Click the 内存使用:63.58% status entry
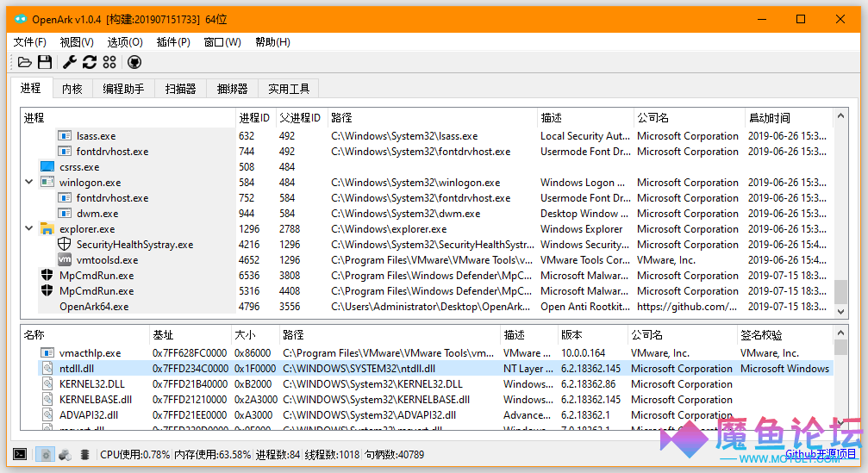The width and height of the screenshot is (868, 473). [x=213, y=455]
